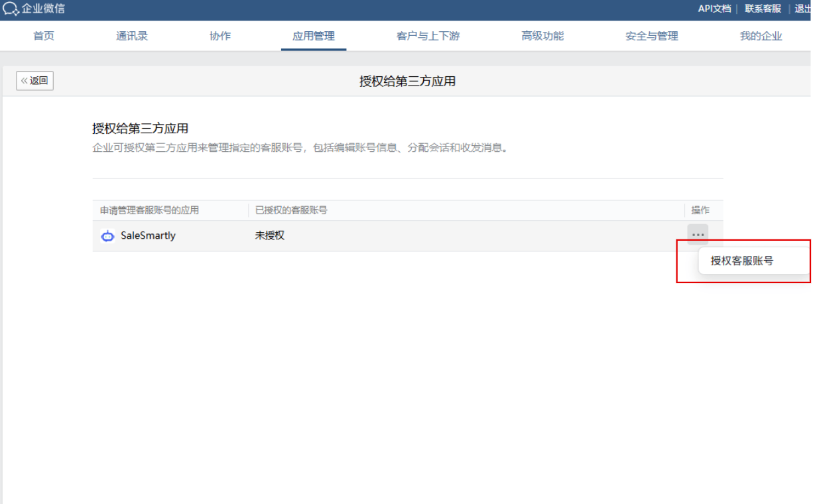Switch to the 首页 tab
Screen dimensions: 813x504
point(44,36)
